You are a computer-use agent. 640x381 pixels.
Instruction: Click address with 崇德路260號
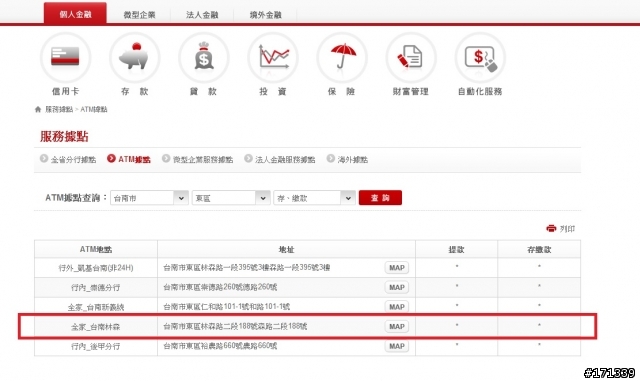click(220, 287)
